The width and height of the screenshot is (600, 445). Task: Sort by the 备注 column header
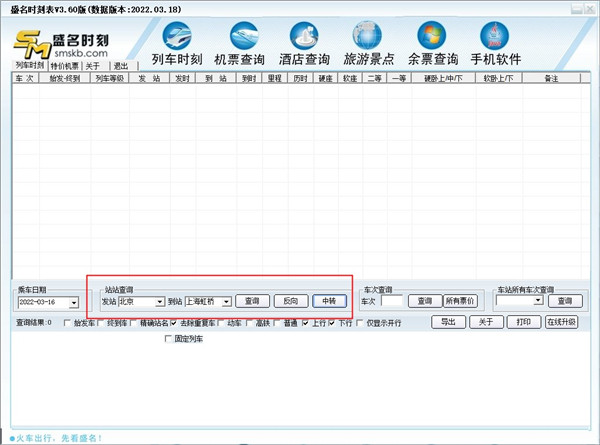[551, 78]
